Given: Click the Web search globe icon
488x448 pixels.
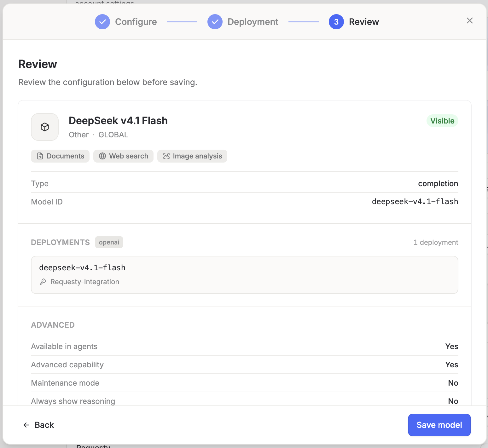Looking at the screenshot, I should pyautogui.click(x=102, y=156).
